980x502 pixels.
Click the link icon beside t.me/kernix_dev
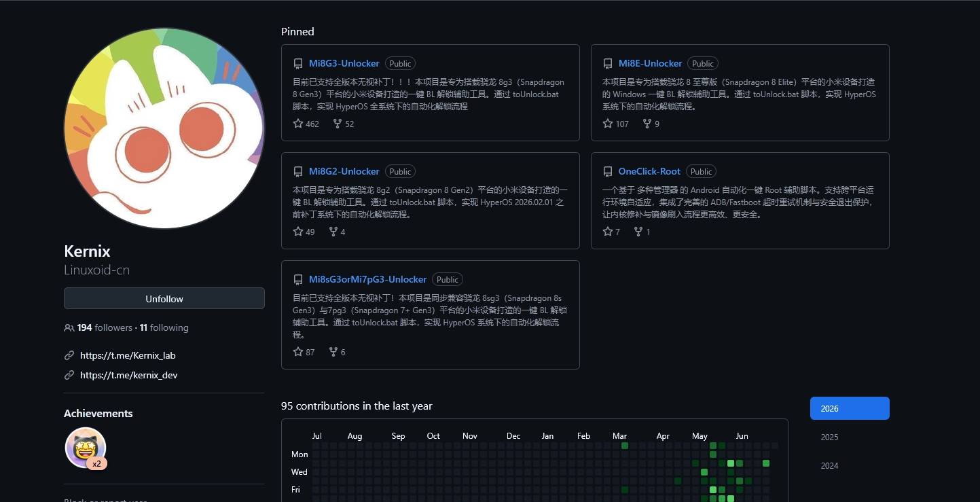click(x=69, y=375)
